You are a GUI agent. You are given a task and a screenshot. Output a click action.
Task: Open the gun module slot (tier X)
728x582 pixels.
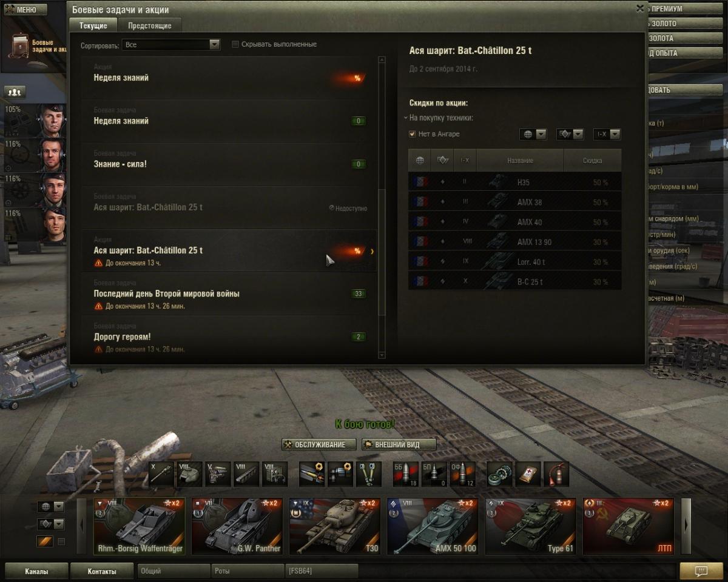point(162,473)
